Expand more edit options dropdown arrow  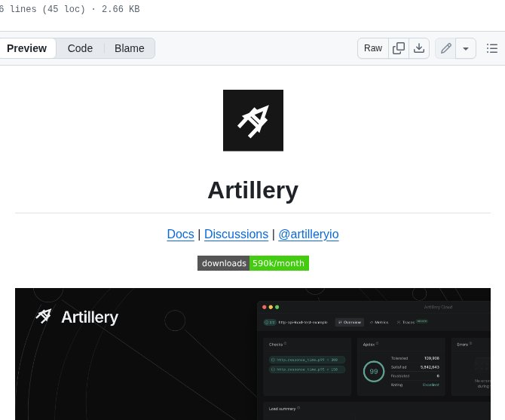coord(466,48)
